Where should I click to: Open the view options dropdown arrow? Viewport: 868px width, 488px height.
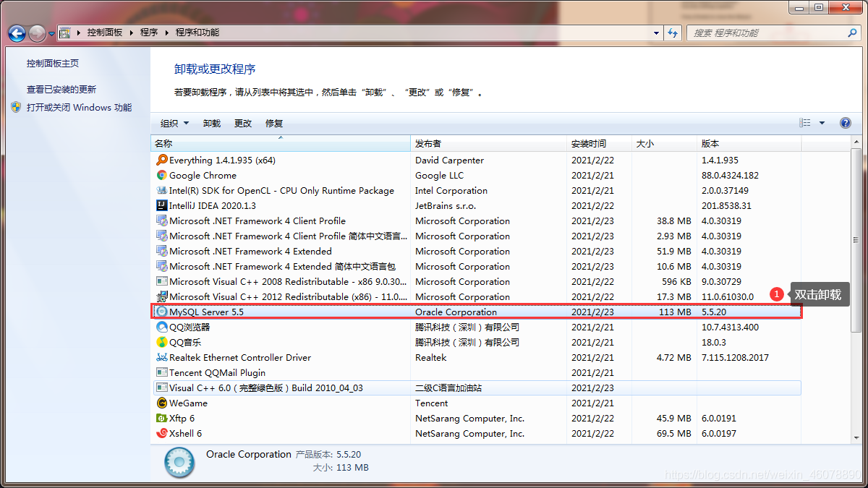coord(822,123)
